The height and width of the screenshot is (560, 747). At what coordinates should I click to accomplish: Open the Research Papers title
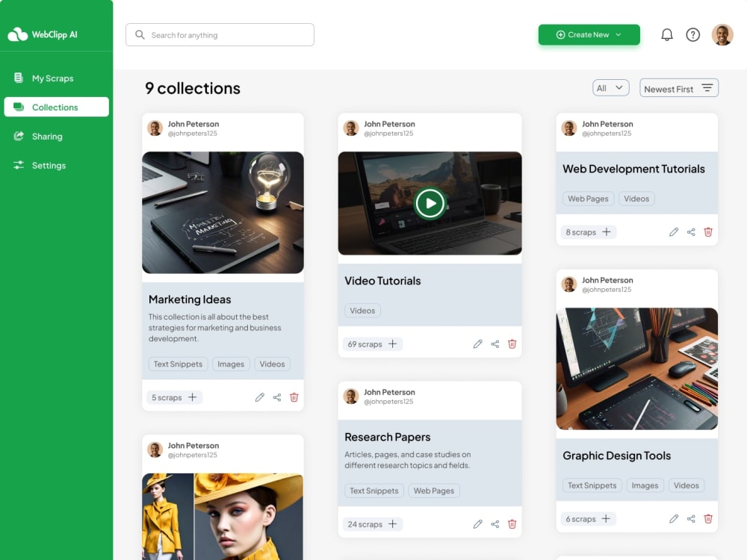(x=387, y=437)
